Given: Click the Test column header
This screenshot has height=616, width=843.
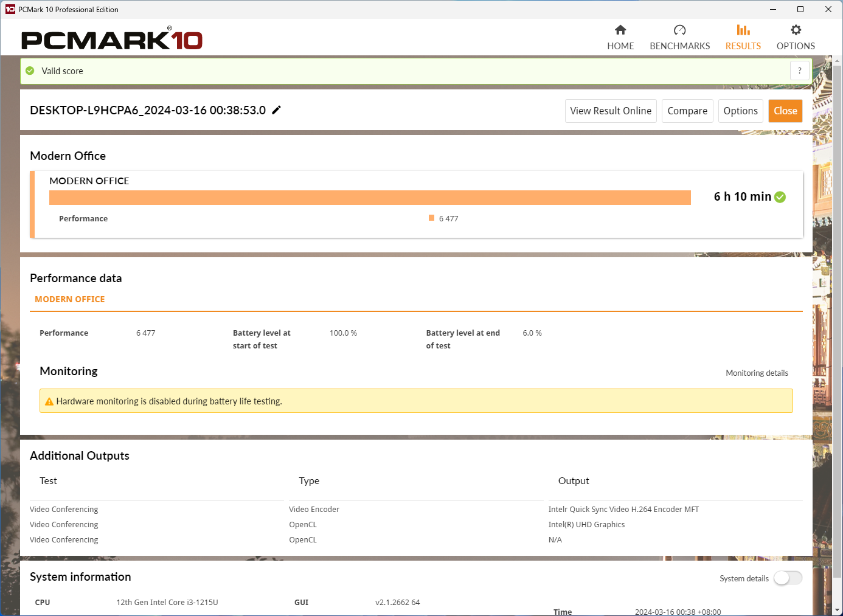Looking at the screenshot, I should (48, 480).
